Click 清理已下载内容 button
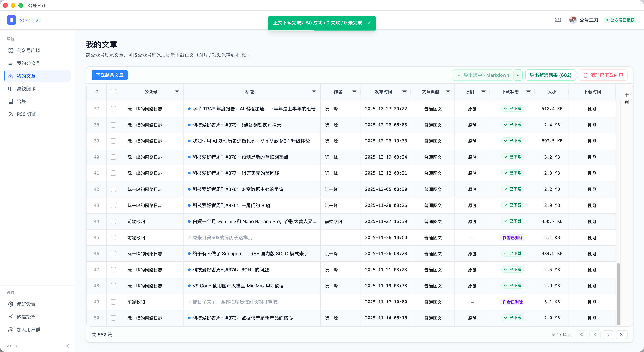This screenshot has width=644, height=352. [603, 75]
